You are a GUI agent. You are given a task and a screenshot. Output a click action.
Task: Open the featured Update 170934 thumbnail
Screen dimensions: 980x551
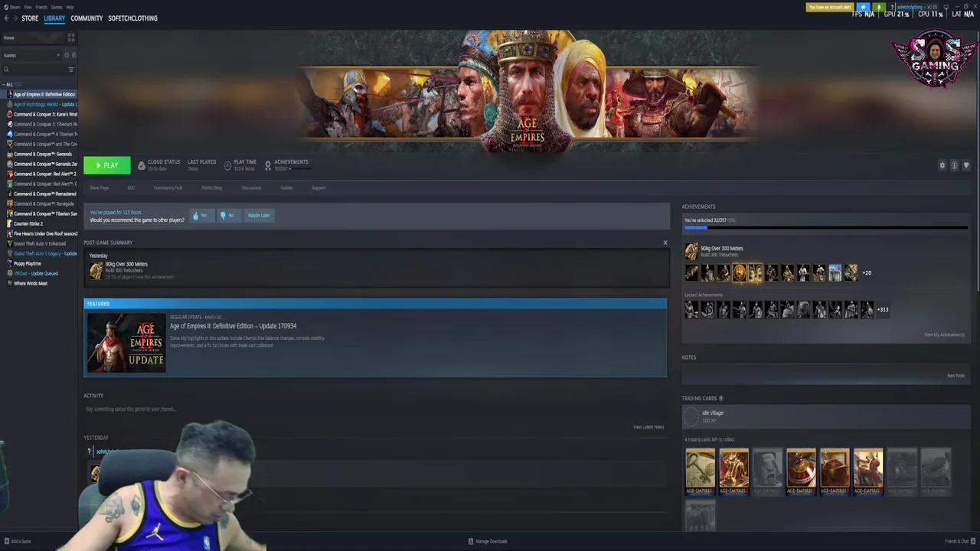click(x=126, y=342)
